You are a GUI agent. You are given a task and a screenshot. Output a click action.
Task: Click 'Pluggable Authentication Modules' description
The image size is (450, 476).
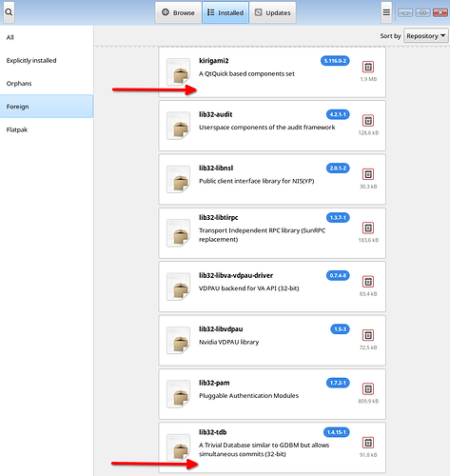(x=248, y=395)
